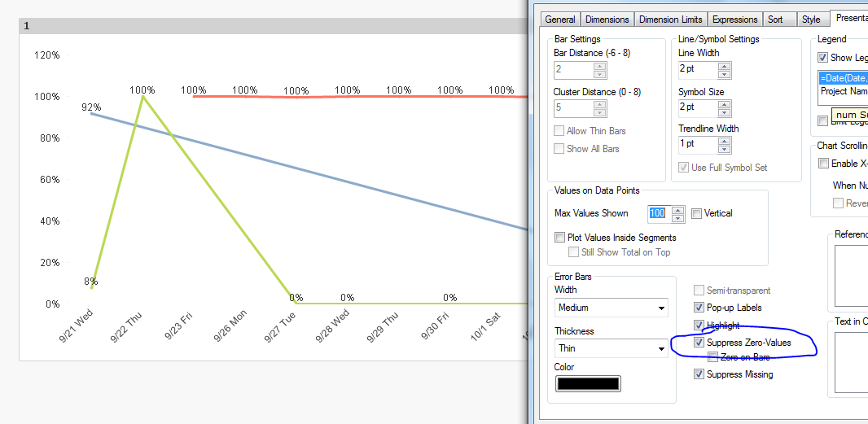This screenshot has height=424, width=868.
Task: Switch to the Dimensions tab
Action: (x=607, y=20)
